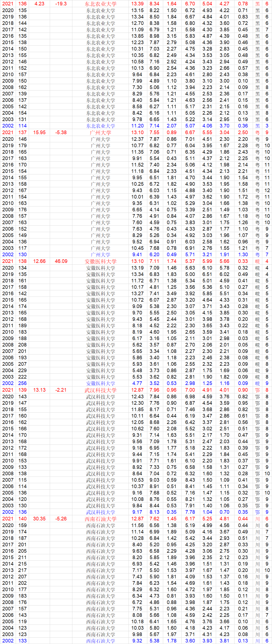Screen dimensions: 272x644
Task: Select 2.34 in the 广州大学 2016 row
Action: point(172,165)
